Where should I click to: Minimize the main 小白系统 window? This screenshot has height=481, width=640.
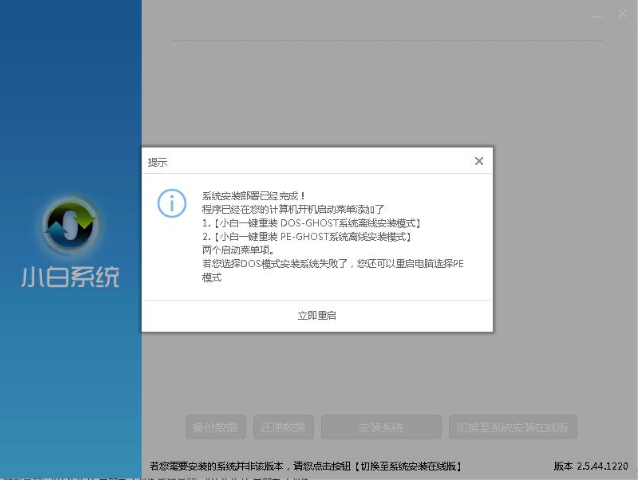click(x=598, y=15)
